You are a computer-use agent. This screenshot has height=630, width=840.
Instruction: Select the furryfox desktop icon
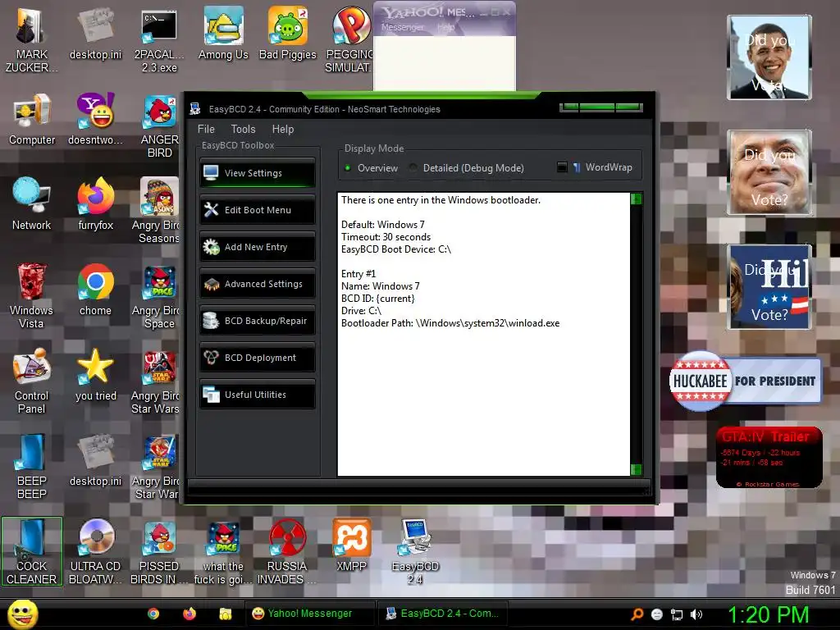[96, 204]
